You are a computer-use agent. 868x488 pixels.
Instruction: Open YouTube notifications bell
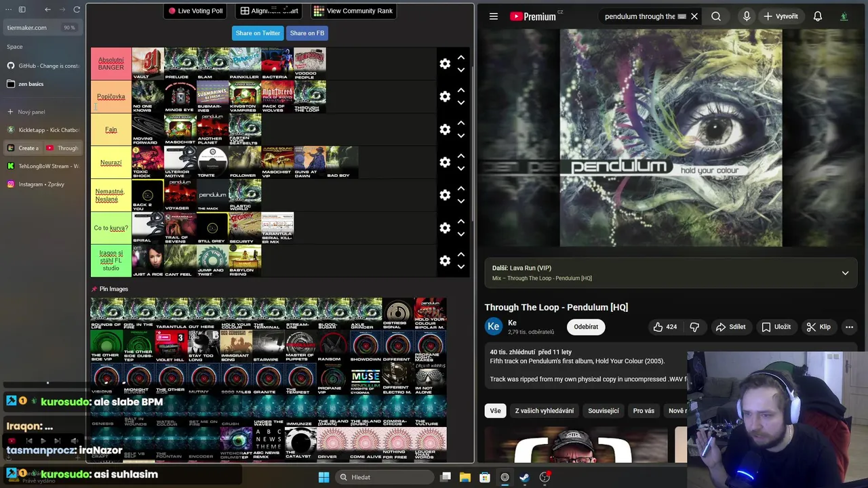point(818,16)
